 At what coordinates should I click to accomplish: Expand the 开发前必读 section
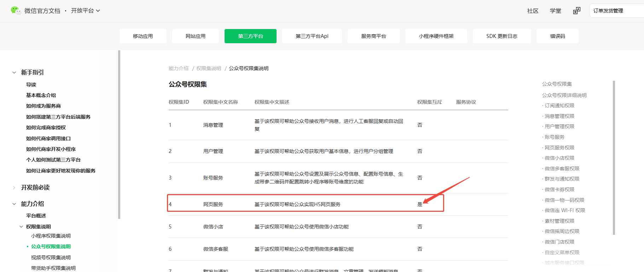[14, 188]
